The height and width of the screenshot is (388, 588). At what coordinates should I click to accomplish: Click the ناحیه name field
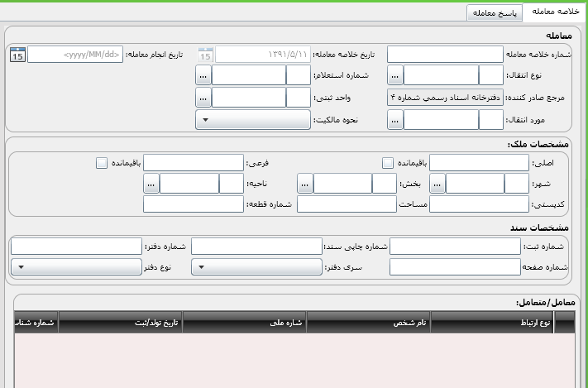tap(189, 184)
